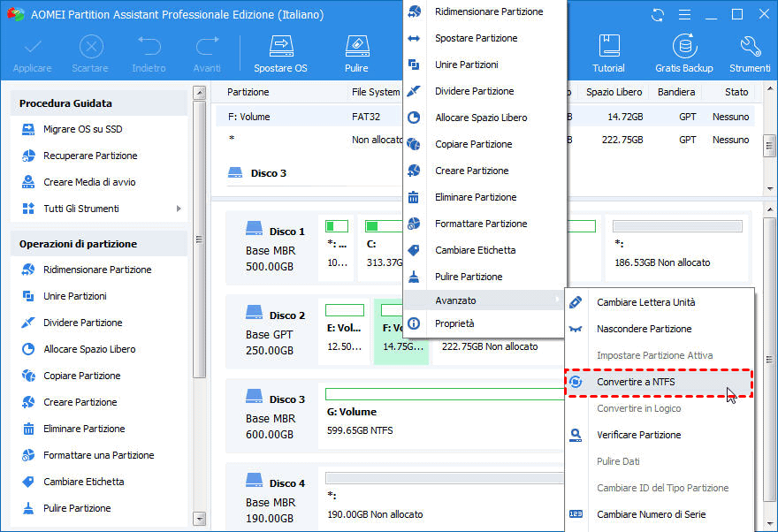Select Cambiare Lettera Unità in submenu

pyautogui.click(x=660, y=302)
